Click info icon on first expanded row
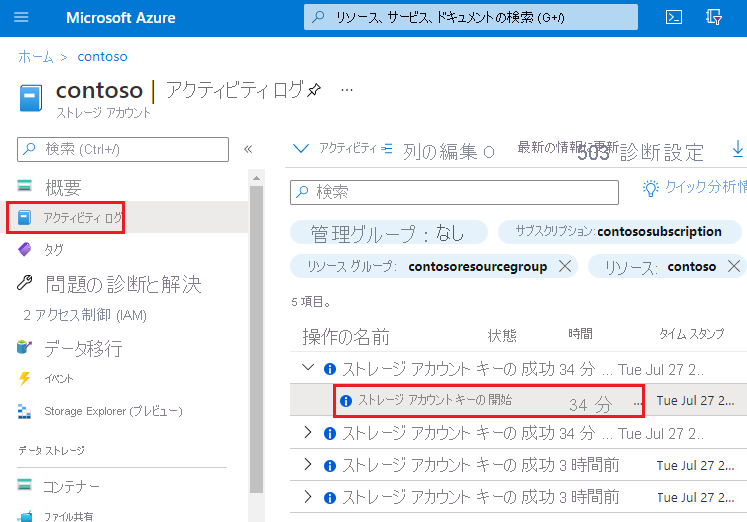The height and width of the screenshot is (522, 747). tap(330, 369)
